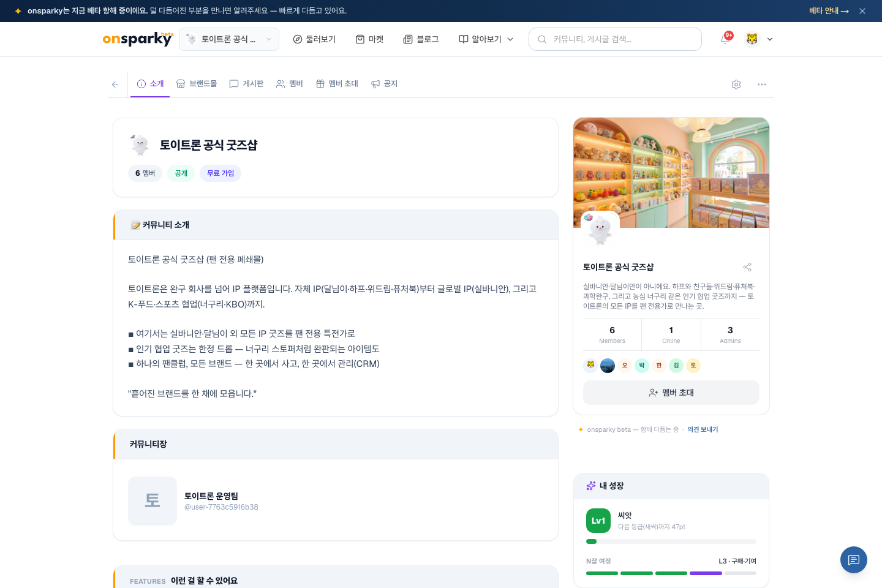Click the purple N잡 여정 stage segment
Image resolution: width=882 pixels, height=588 pixels.
coord(706,573)
